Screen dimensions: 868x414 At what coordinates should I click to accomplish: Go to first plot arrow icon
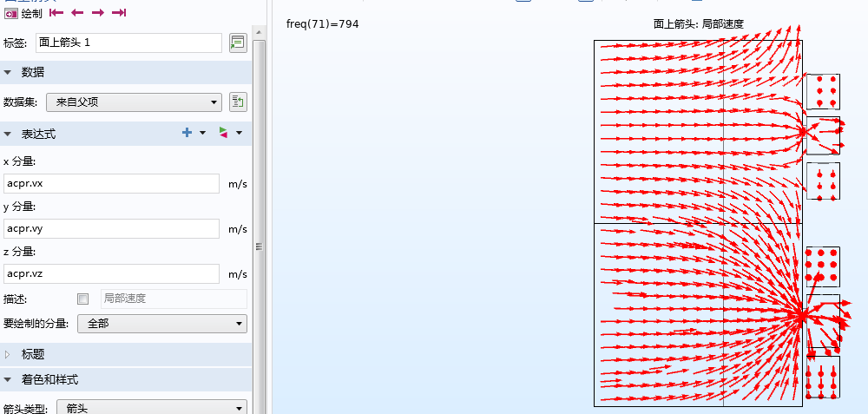(56, 13)
